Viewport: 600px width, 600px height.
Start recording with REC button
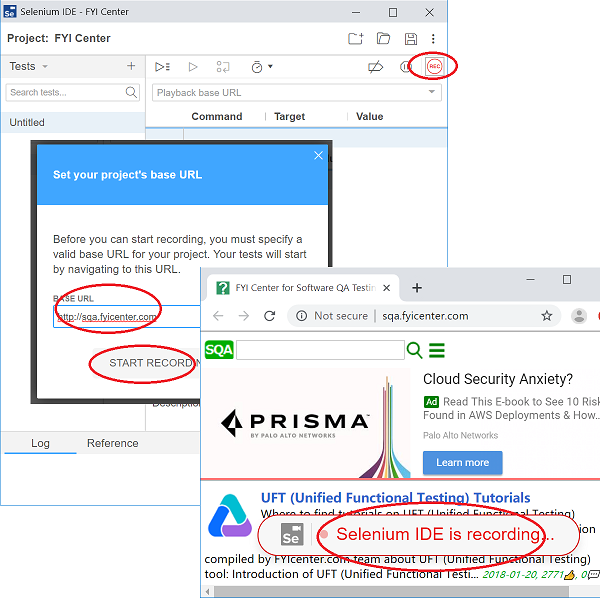click(x=434, y=66)
